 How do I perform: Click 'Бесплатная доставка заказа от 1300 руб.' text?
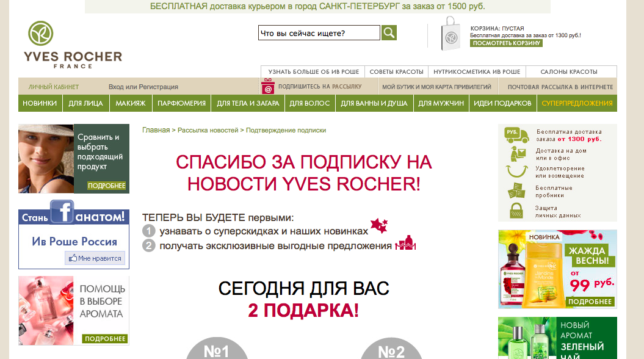[569, 136]
